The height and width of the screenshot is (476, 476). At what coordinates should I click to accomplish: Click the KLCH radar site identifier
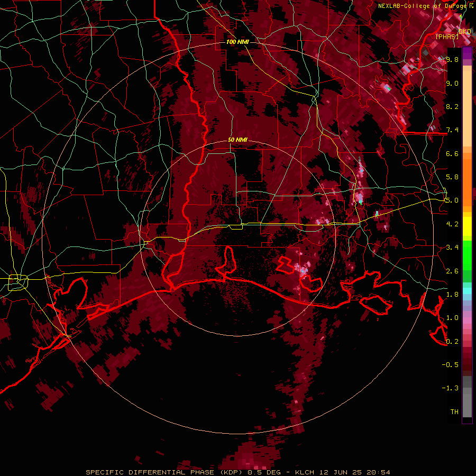305,472
